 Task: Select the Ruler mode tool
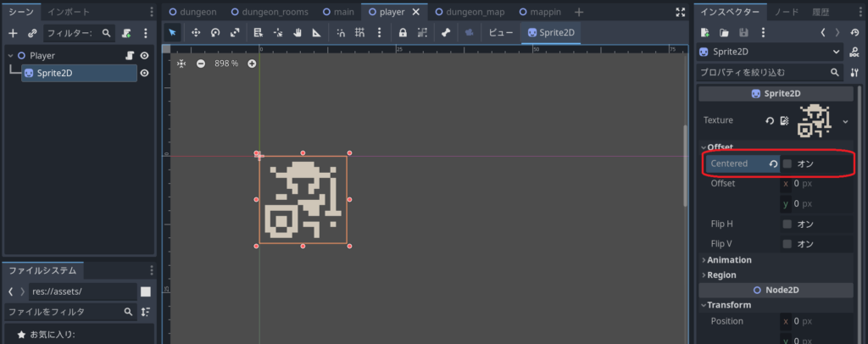point(317,33)
